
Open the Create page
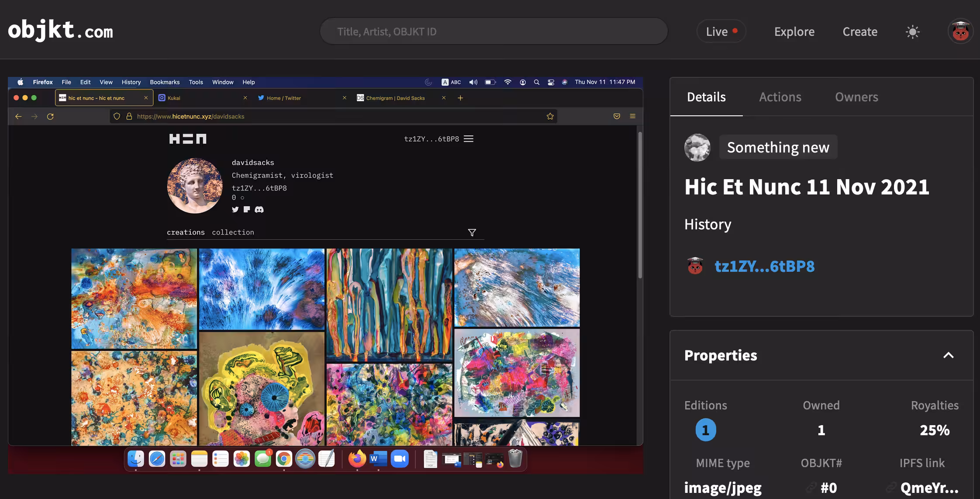(859, 31)
